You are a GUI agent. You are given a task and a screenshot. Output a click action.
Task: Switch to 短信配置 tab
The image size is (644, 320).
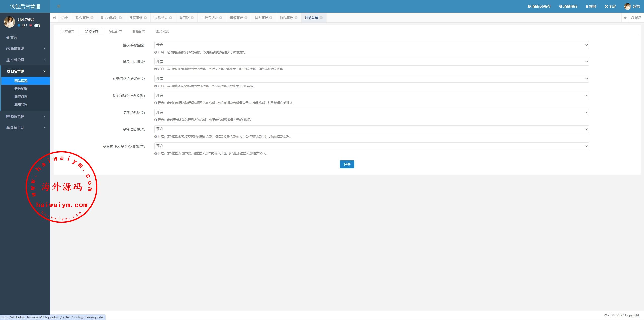tap(115, 31)
